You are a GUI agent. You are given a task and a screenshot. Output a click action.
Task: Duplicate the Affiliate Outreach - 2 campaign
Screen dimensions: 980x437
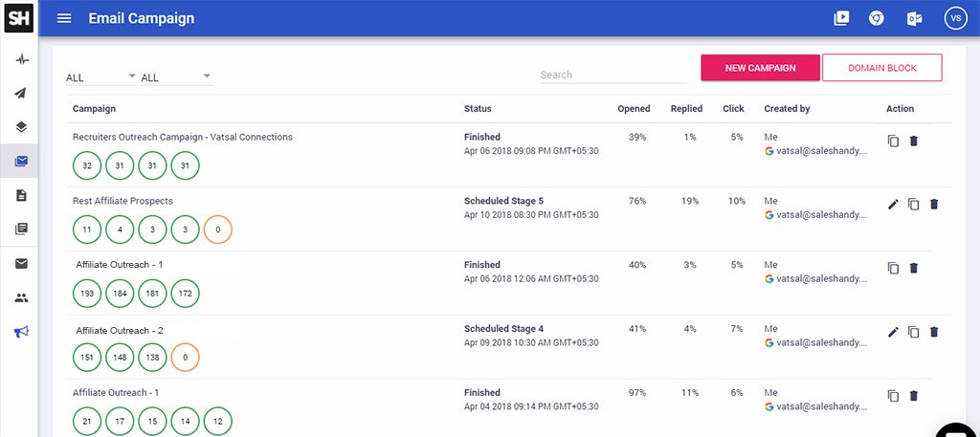click(x=914, y=332)
